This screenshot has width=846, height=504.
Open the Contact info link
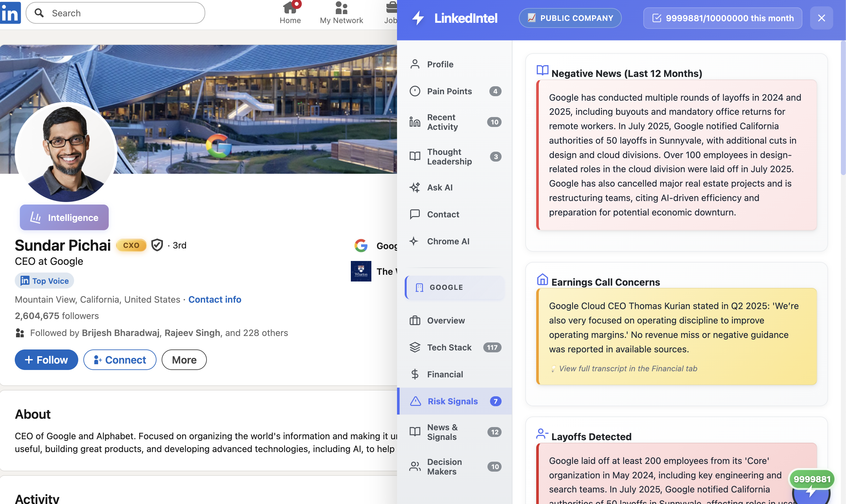[x=214, y=299]
